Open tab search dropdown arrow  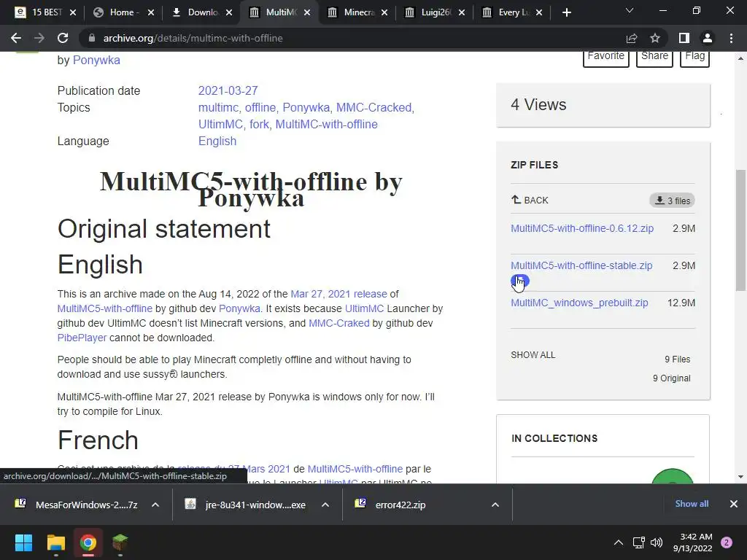(x=630, y=10)
